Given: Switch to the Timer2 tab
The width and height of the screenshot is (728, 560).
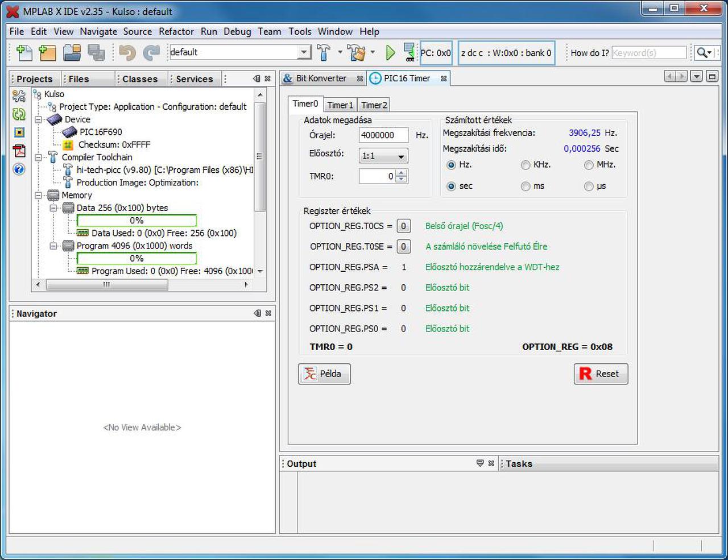Looking at the screenshot, I should (x=374, y=105).
